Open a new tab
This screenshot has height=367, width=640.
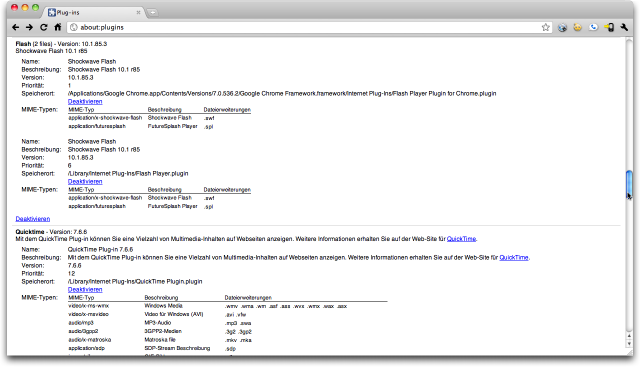tap(152, 13)
